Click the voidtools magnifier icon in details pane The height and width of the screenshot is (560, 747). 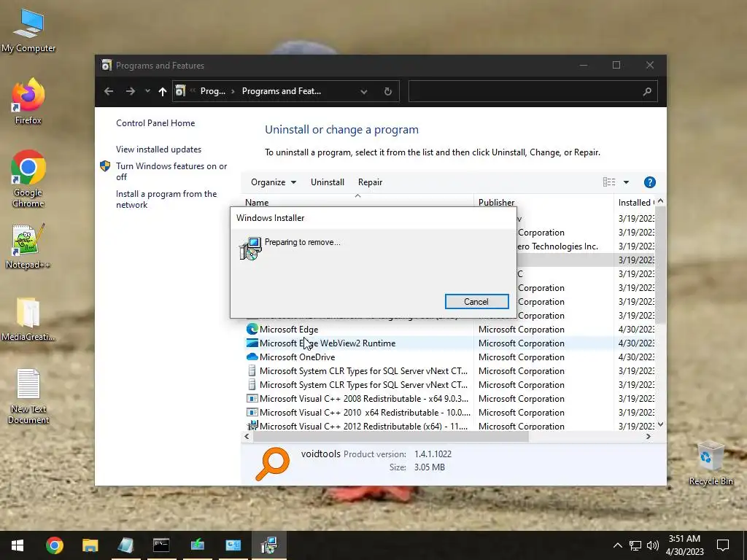click(273, 463)
